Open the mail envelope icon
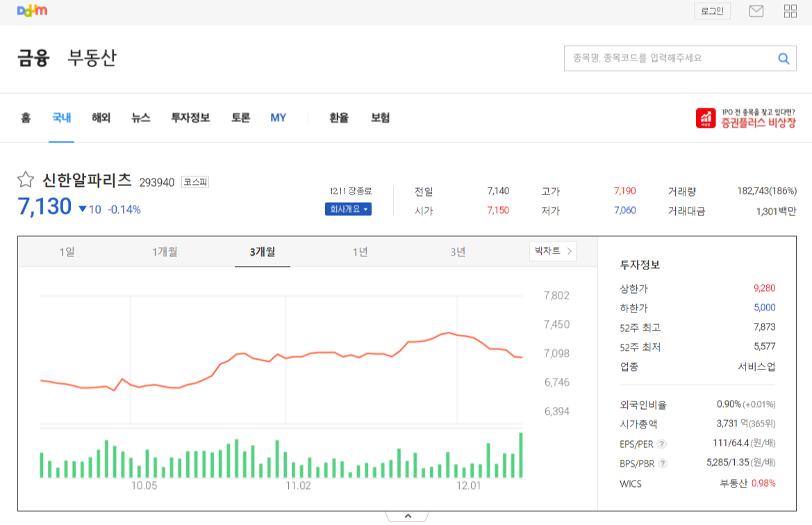812x525 pixels. point(756,11)
